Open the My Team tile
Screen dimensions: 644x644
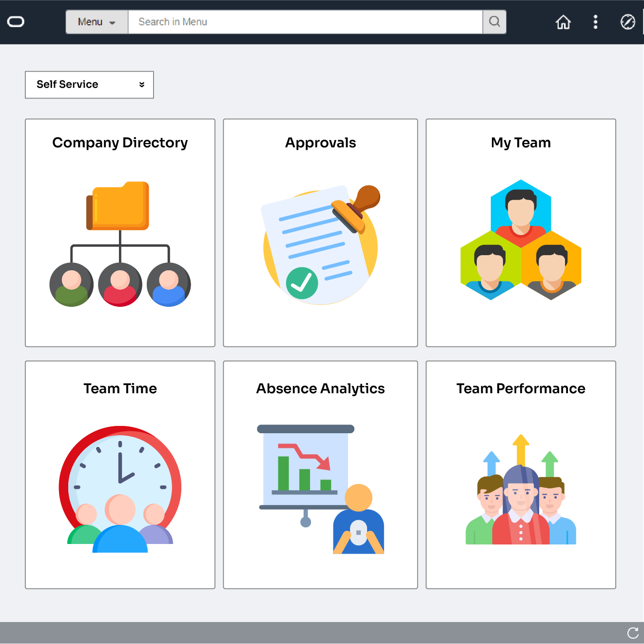click(x=520, y=232)
